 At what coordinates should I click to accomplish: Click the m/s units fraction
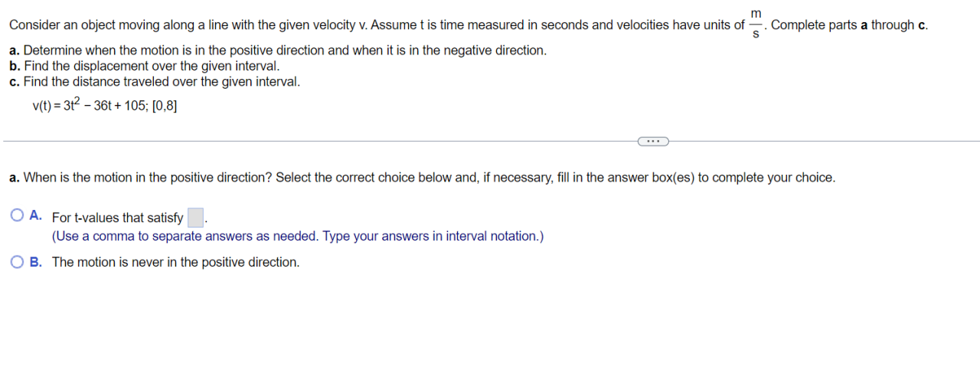[756, 25]
